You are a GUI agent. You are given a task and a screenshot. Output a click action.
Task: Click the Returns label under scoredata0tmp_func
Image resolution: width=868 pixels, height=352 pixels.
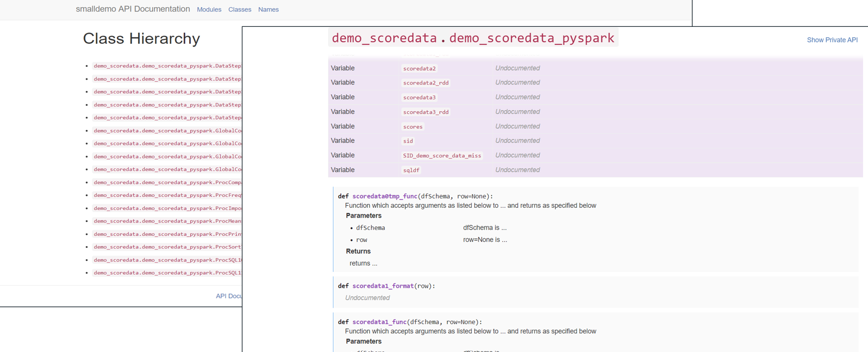click(x=358, y=251)
